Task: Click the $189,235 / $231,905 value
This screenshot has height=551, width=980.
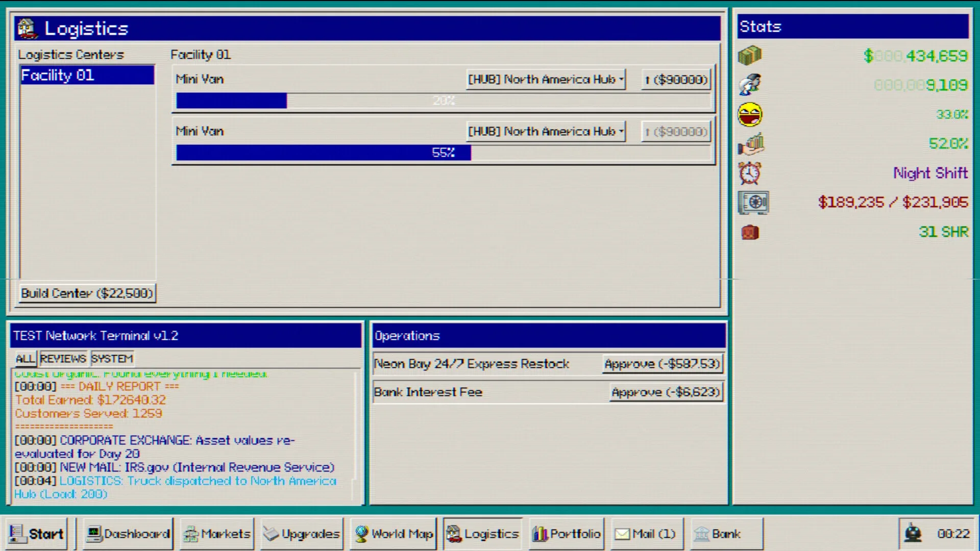Action: [x=893, y=203]
